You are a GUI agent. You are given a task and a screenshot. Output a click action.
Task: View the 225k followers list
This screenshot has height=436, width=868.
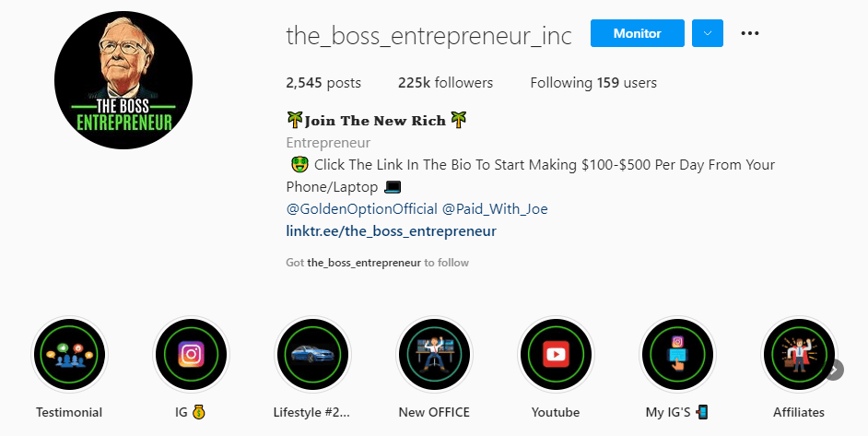coord(446,83)
